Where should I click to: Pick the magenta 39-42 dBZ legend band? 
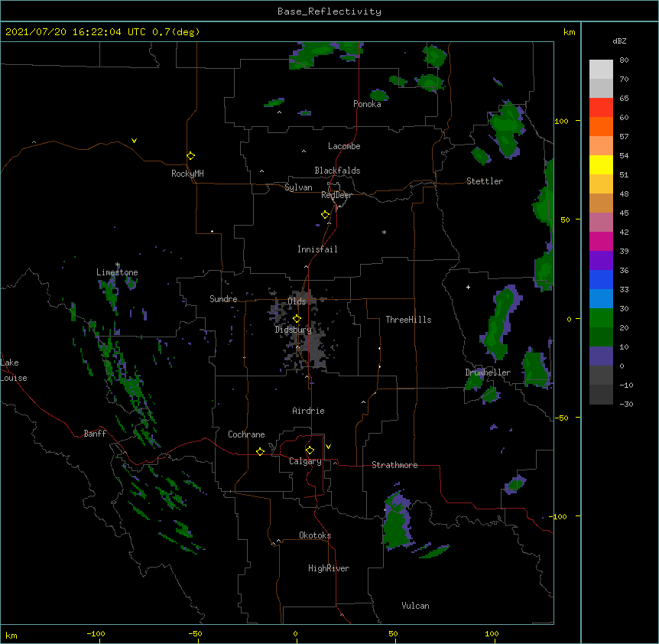[x=601, y=241]
